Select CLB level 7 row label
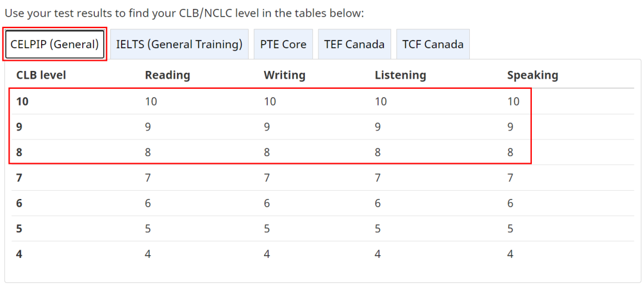This screenshot has height=286, width=644. click(x=19, y=178)
